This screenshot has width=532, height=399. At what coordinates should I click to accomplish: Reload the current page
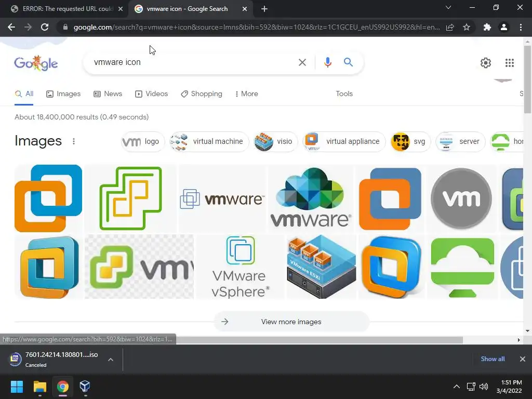coord(45,27)
